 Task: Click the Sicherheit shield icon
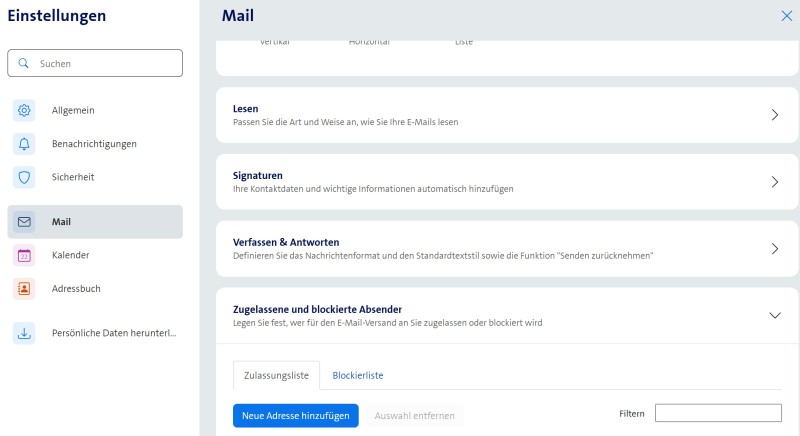click(x=25, y=177)
